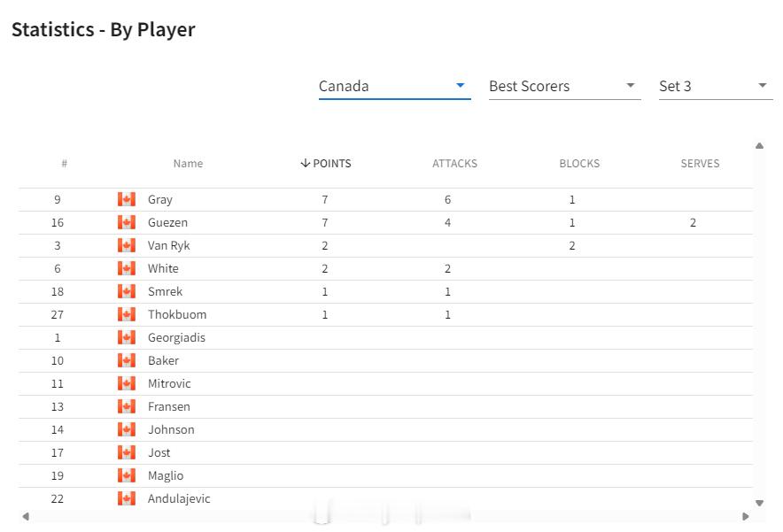The height and width of the screenshot is (532, 783).
Task: Click the scroll right arrow
Action: [746, 517]
